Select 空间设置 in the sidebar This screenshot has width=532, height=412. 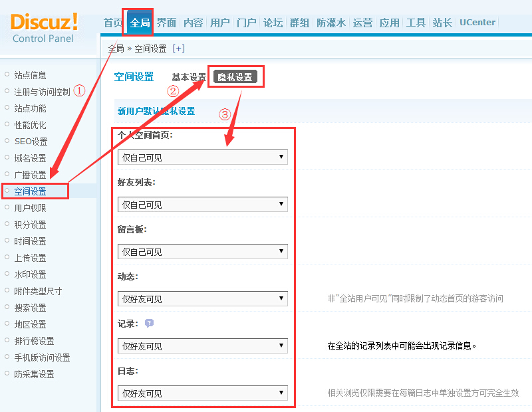point(31,191)
